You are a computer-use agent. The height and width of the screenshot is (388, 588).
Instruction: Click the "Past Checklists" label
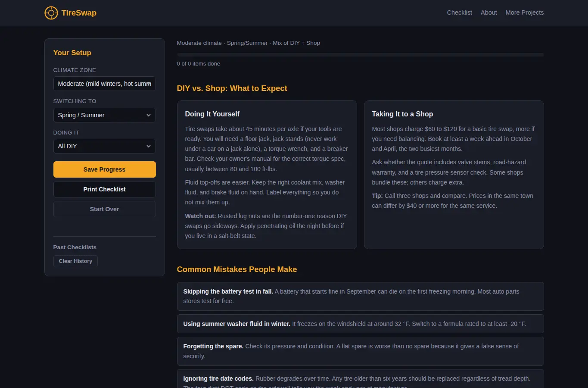(75, 247)
